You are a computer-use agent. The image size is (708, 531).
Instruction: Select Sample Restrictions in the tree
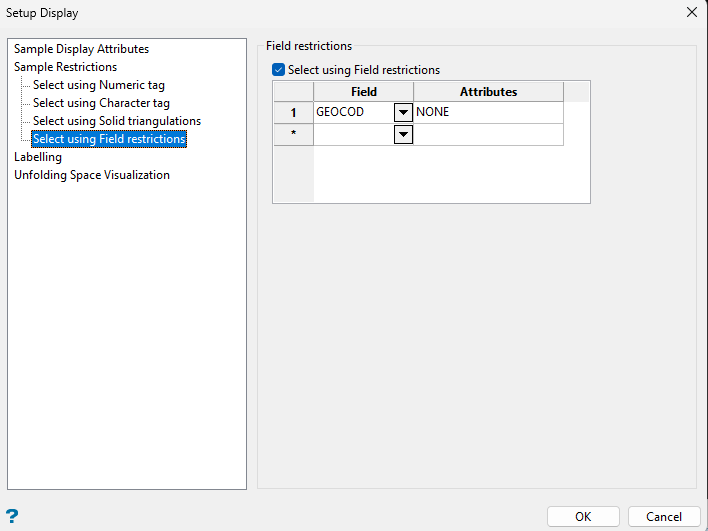click(x=65, y=67)
